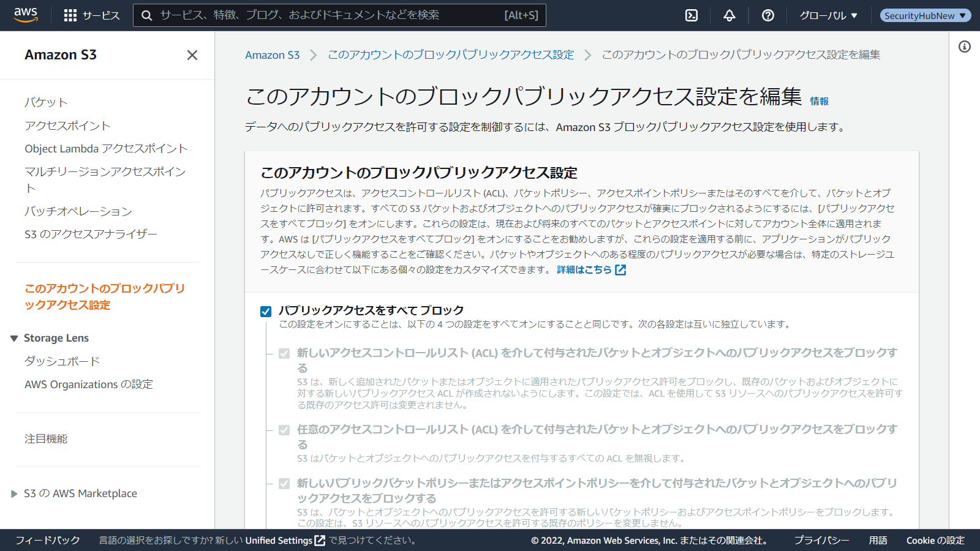The image size is (980, 551).
Task: Open the SecurityHubNew account dropdown
Action: (x=925, y=15)
